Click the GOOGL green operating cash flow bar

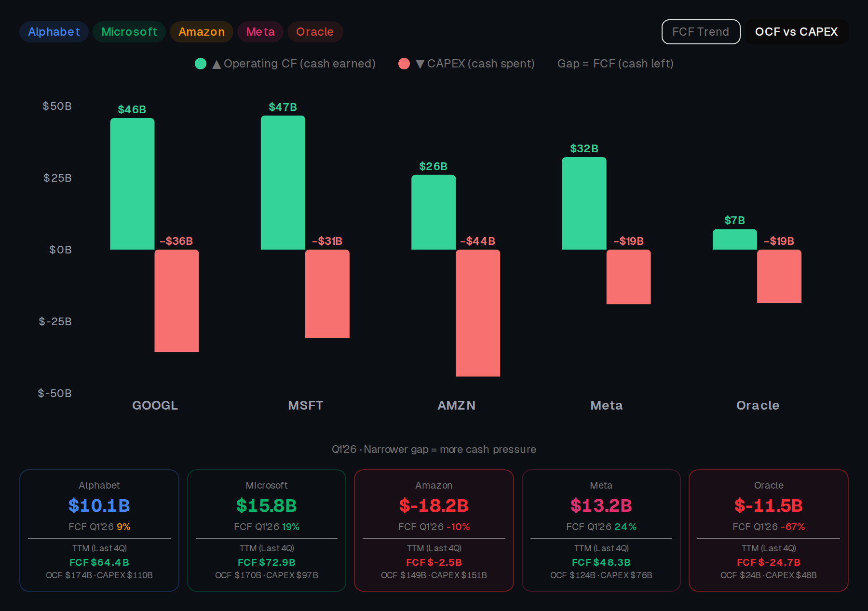tap(132, 184)
